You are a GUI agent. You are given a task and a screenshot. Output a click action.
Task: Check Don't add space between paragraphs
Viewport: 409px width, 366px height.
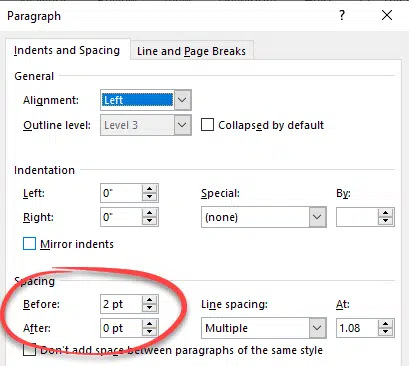point(29,350)
